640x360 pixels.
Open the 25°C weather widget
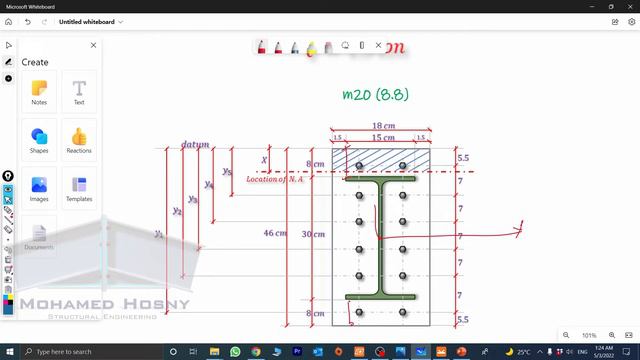pos(518,351)
